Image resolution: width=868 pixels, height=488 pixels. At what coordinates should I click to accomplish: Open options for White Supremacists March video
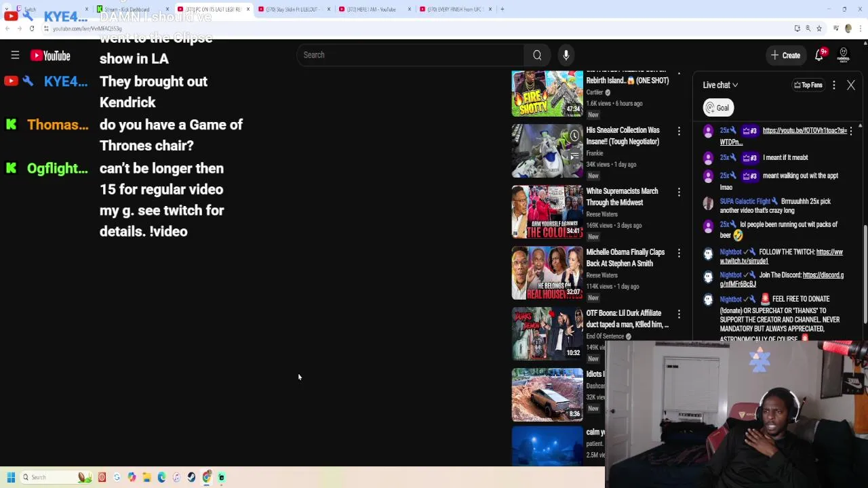[x=679, y=192]
